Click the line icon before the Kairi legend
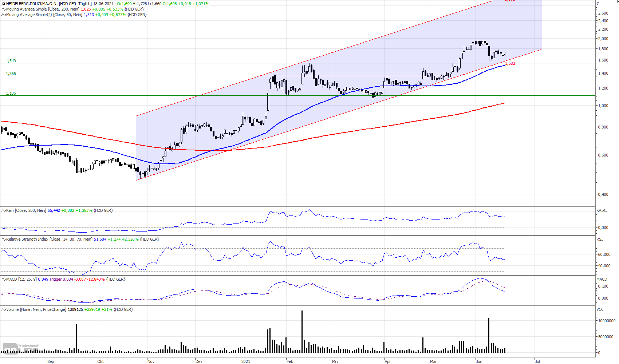Image resolution: width=619 pixels, height=364 pixels. (3, 210)
